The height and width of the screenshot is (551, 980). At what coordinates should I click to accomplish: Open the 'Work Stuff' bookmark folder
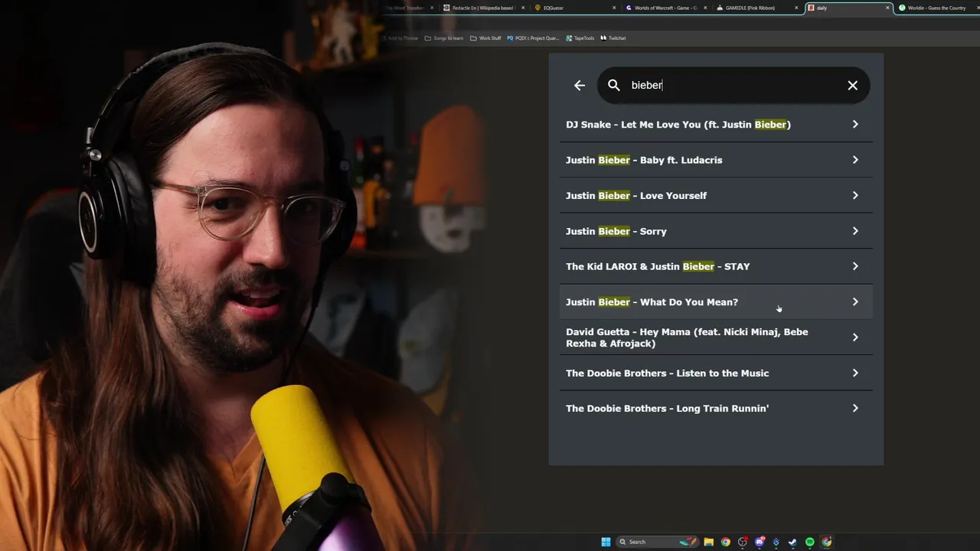(485, 38)
